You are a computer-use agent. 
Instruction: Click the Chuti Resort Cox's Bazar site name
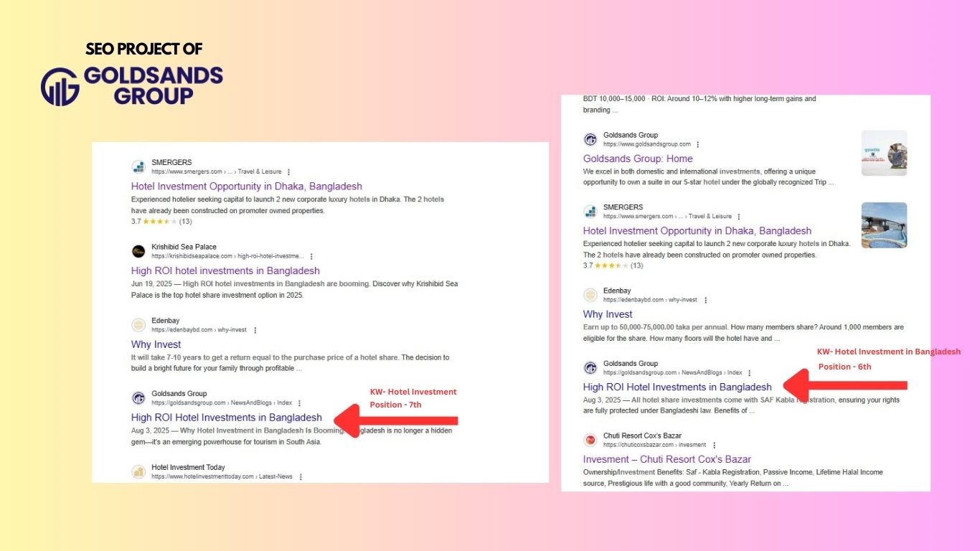coord(642,435)
